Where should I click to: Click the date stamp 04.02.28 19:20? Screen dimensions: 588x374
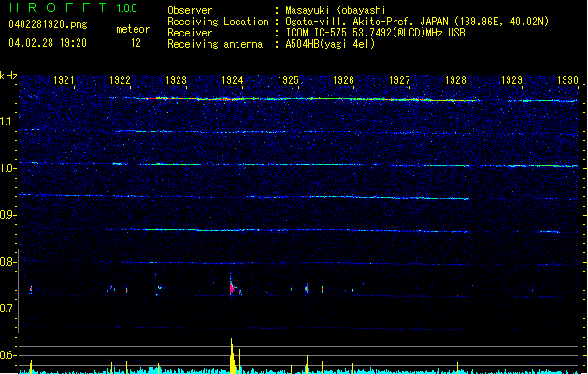48,43
